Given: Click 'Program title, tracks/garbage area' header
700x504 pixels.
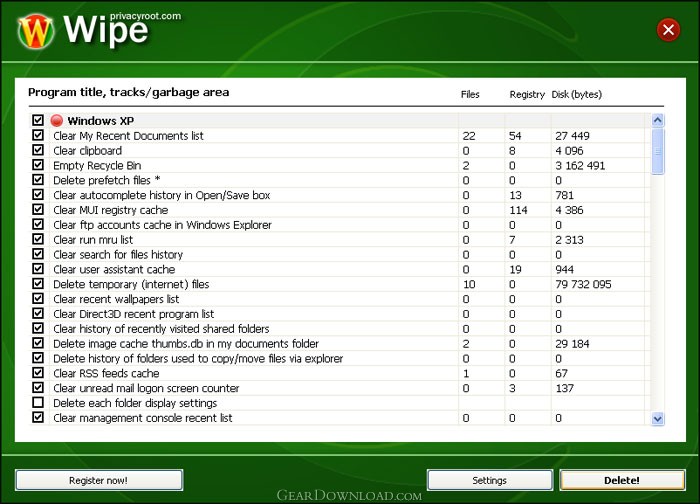Looking at the screenshot, I should [x=129, y=92].
